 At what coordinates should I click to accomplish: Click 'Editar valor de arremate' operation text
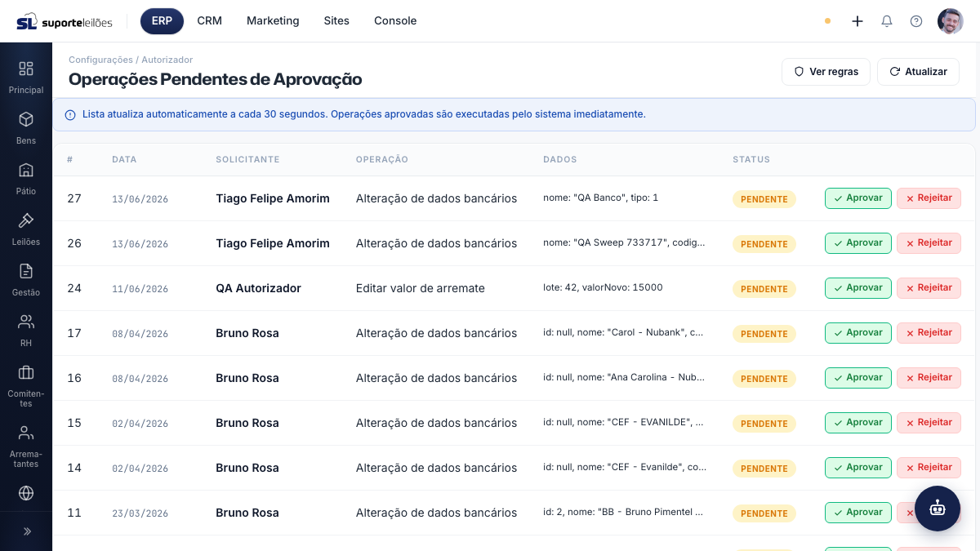tap(421, 288)
